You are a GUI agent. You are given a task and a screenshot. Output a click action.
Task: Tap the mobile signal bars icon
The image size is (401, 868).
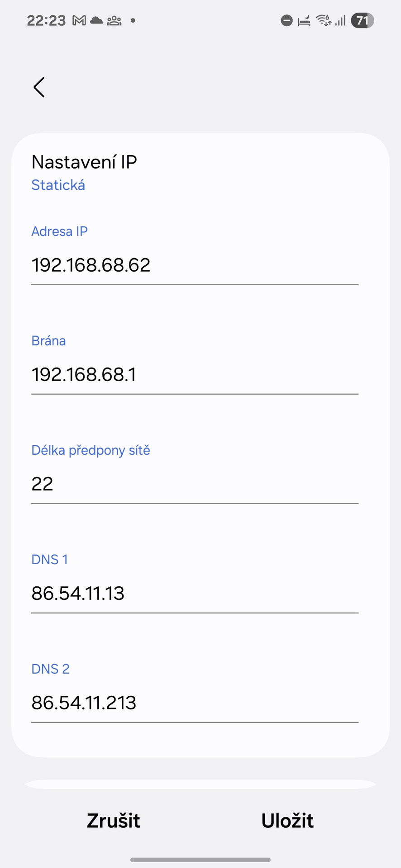tap(340, 21)
